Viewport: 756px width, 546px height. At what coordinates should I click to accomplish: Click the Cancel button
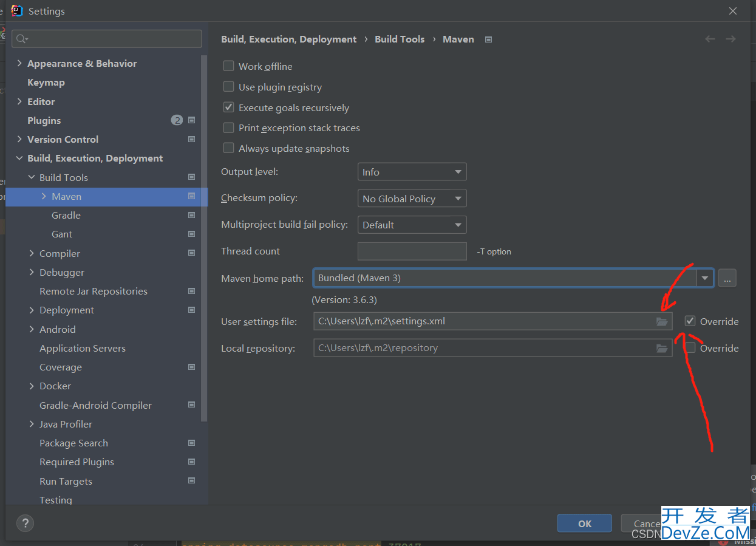pos(647,524)
